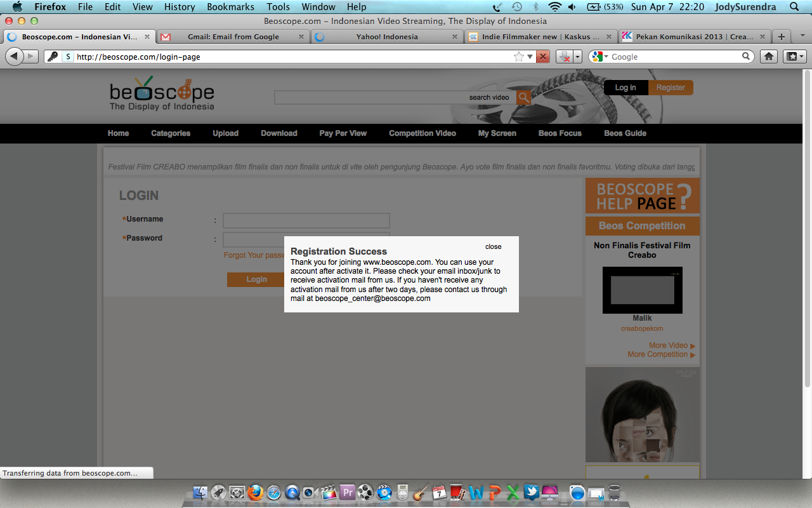Switch to Indie Filmmaker Kaskus tab

541,37
